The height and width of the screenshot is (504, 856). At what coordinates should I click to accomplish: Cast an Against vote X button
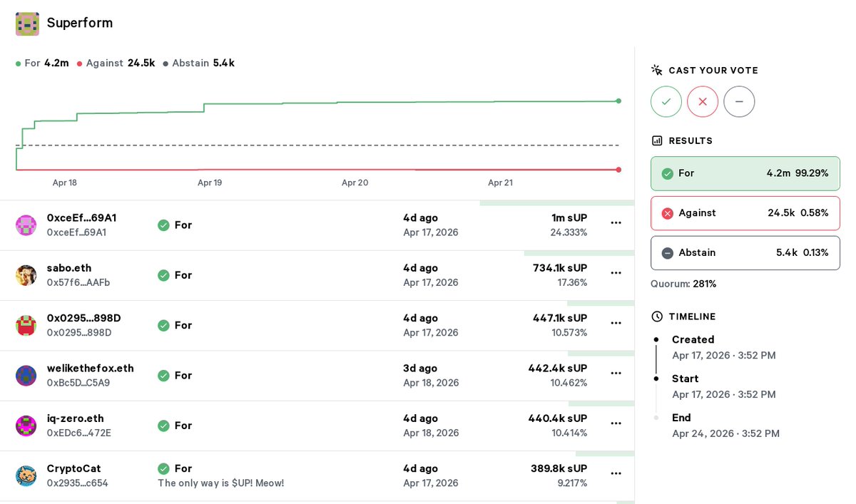[703, 102]
